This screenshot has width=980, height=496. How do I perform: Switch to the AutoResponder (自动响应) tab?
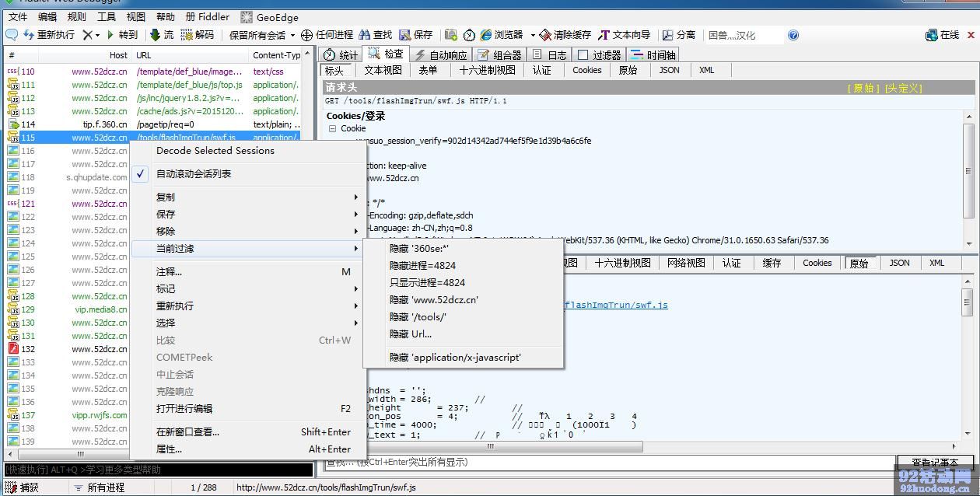440,55
